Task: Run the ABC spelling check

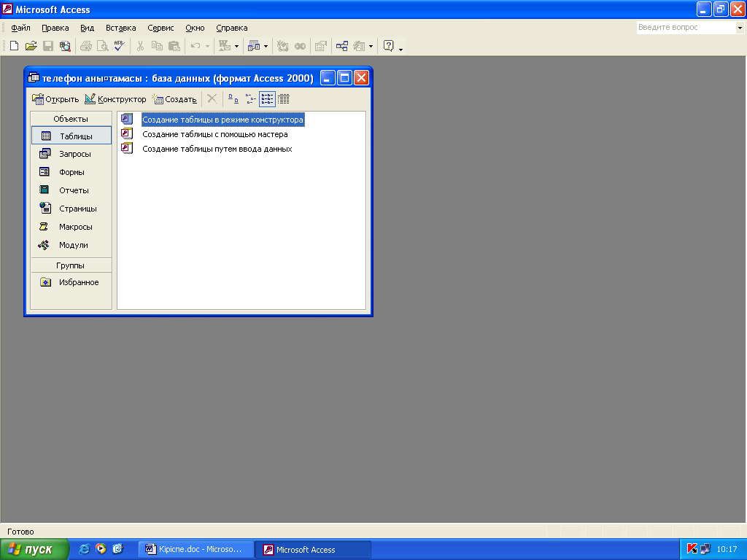Action: click(119, 46)
